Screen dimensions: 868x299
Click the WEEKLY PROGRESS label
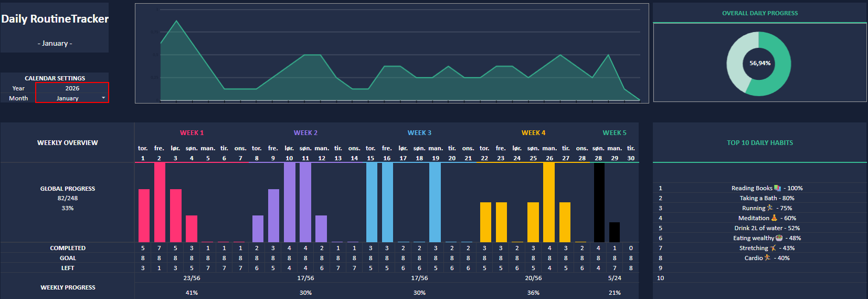coord(68,287)
